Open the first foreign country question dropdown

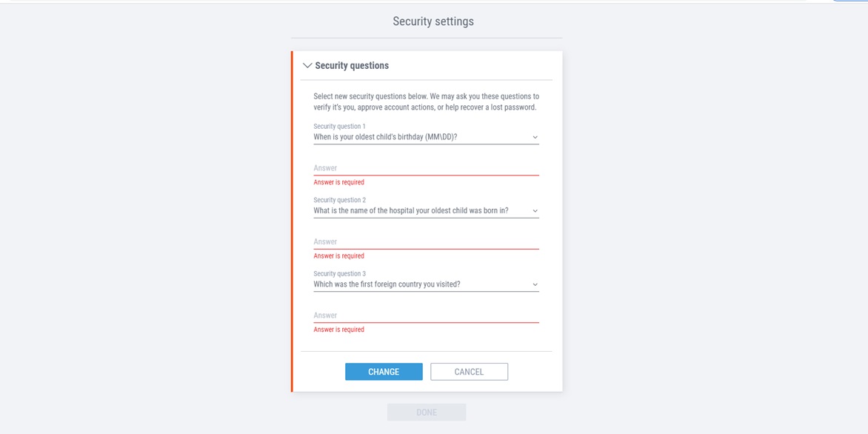426,284
